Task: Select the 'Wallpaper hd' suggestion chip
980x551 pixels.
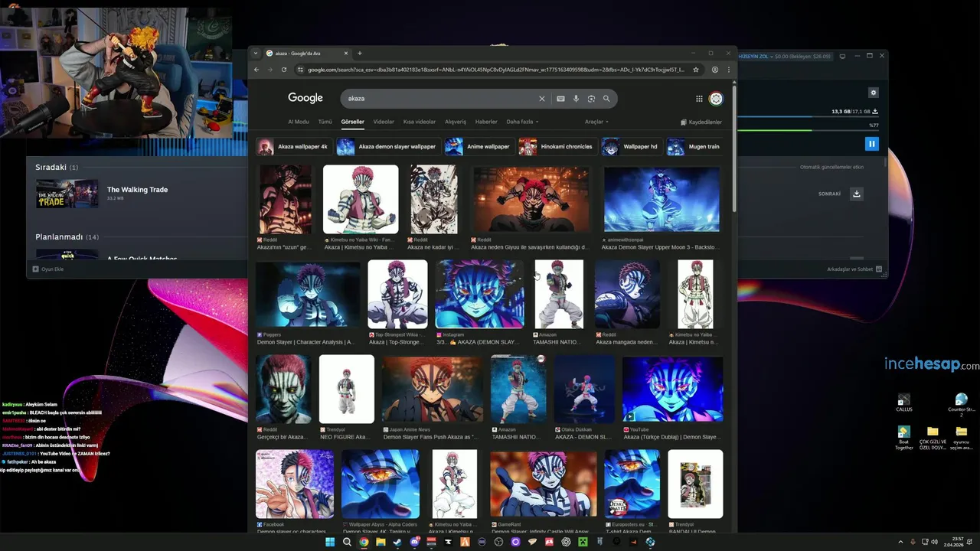Action: (x=631, y=147)
